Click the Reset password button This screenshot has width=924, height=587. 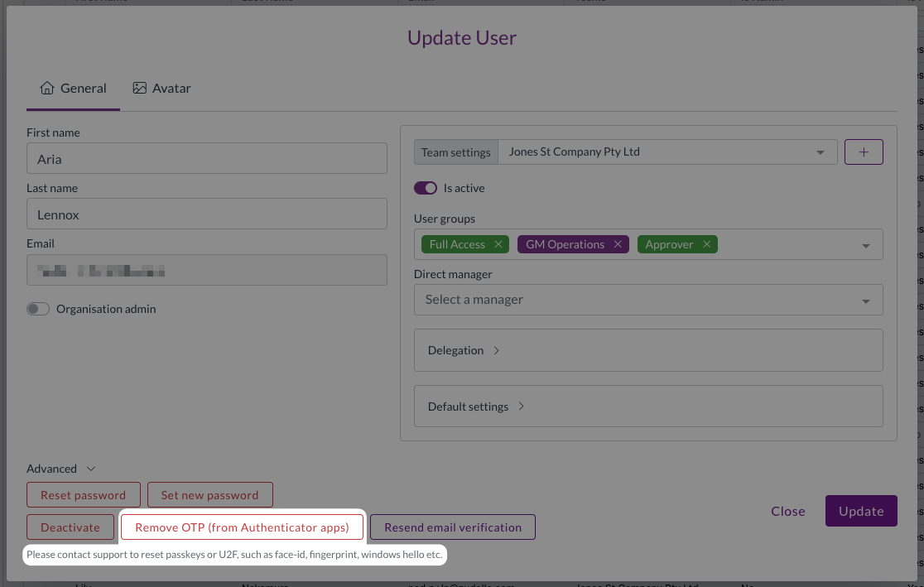pos(84,495)
